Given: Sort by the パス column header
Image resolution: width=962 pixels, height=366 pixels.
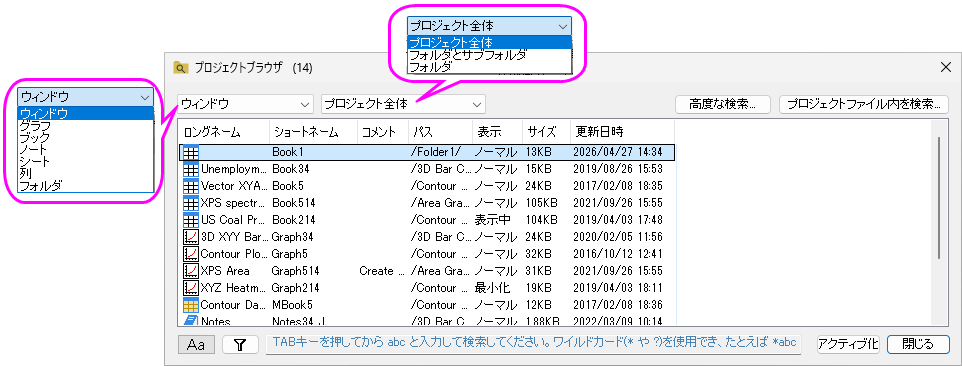Looking at the screenshot, I should [441, 131].
